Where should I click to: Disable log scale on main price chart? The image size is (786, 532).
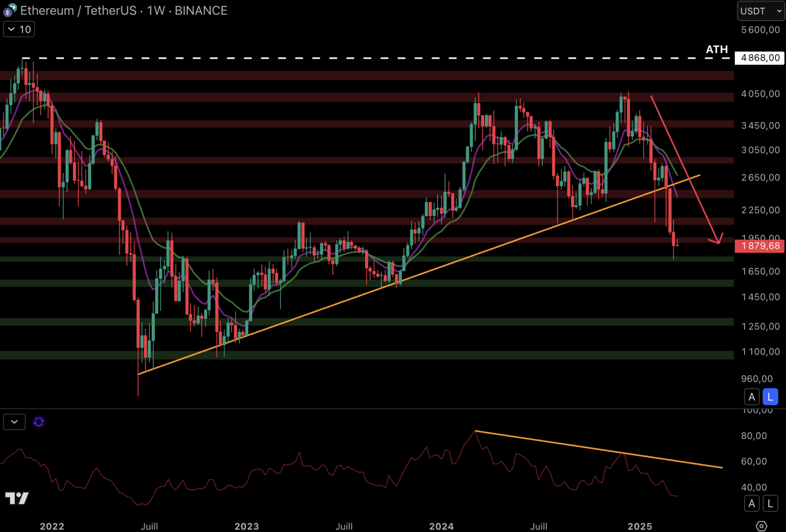tap(770, 397)
